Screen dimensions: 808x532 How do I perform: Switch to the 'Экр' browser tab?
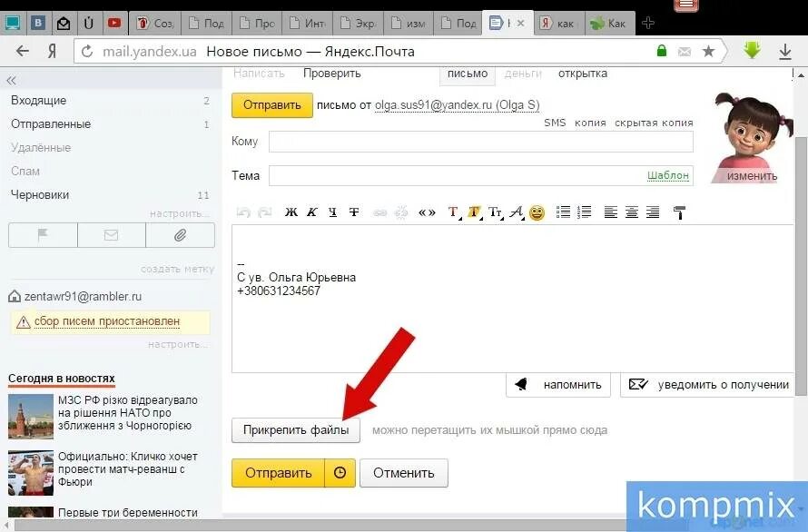[358, 24]
